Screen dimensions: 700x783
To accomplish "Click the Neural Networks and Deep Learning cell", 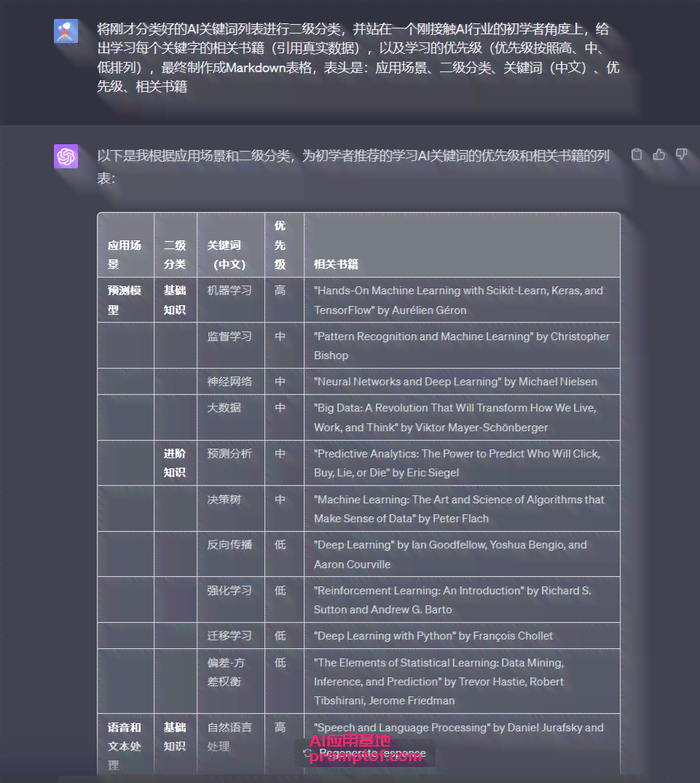I will coord(462,382).
